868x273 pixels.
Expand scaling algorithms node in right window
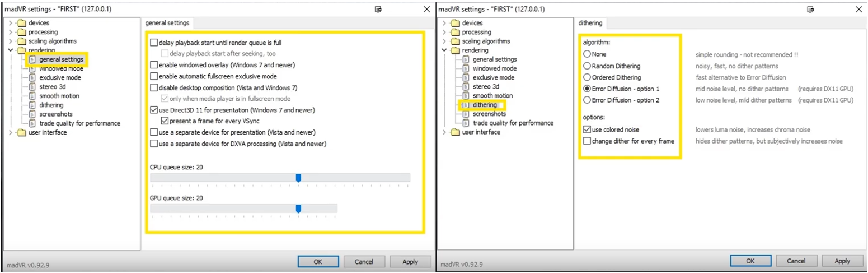pyautogui.click(x=444, y=41)
